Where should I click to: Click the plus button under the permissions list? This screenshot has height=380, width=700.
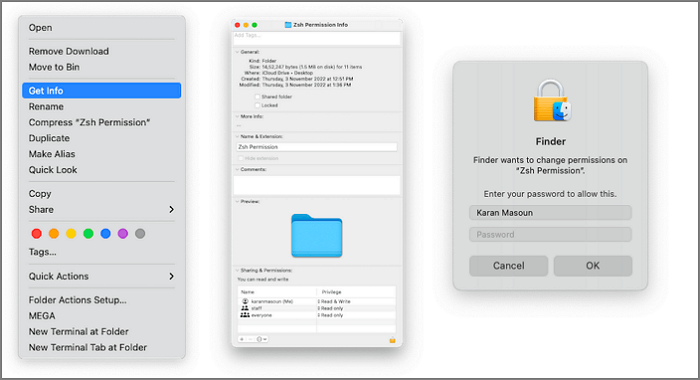point(242,339)
